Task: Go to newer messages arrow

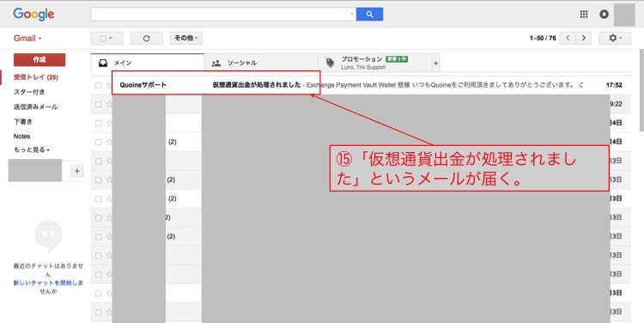Action: coord(568,38)
